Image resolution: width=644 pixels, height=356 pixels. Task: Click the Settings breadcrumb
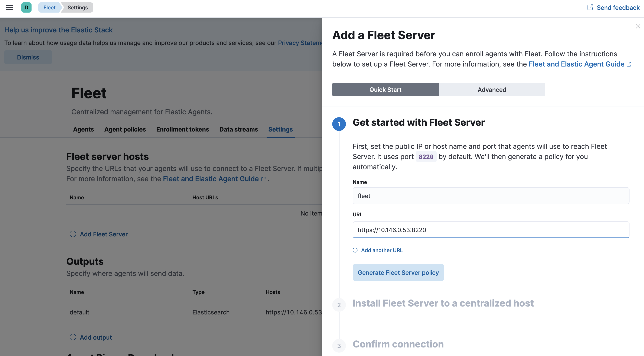pos(78,7)
